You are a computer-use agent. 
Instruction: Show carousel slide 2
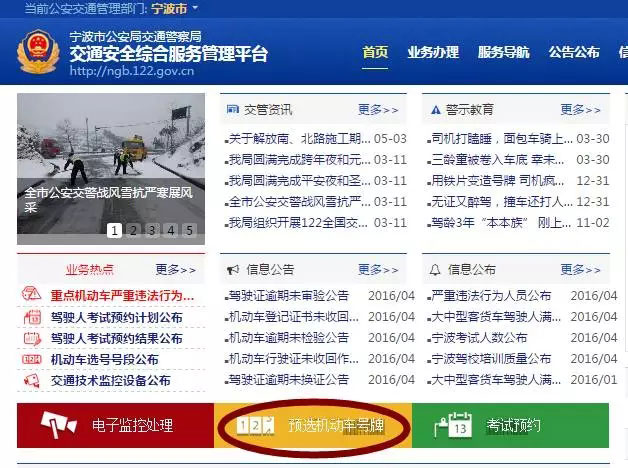pos(133,230)
